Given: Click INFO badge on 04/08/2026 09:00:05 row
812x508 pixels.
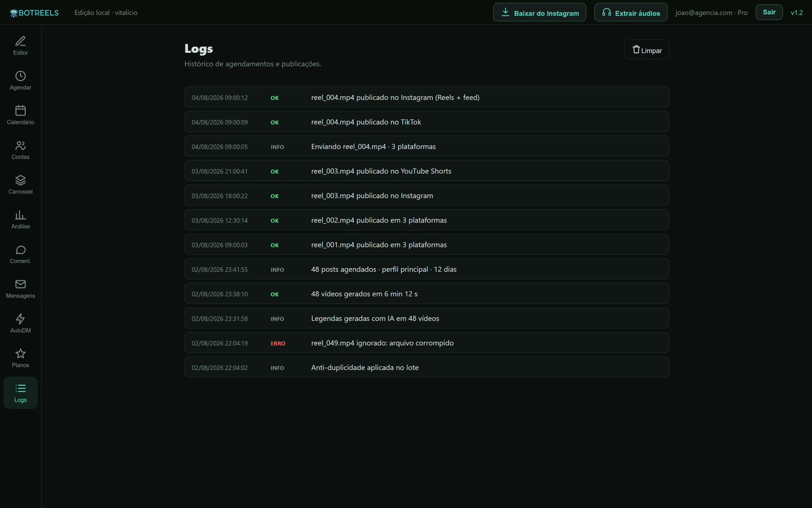Looking at the screenshot, I should pos(277,147).
